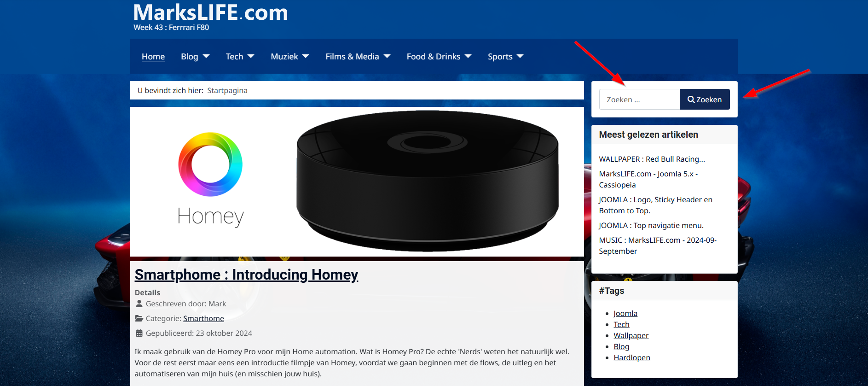Click the folder icon beside Categorie

pyautogui.click(x=139, y=318)
